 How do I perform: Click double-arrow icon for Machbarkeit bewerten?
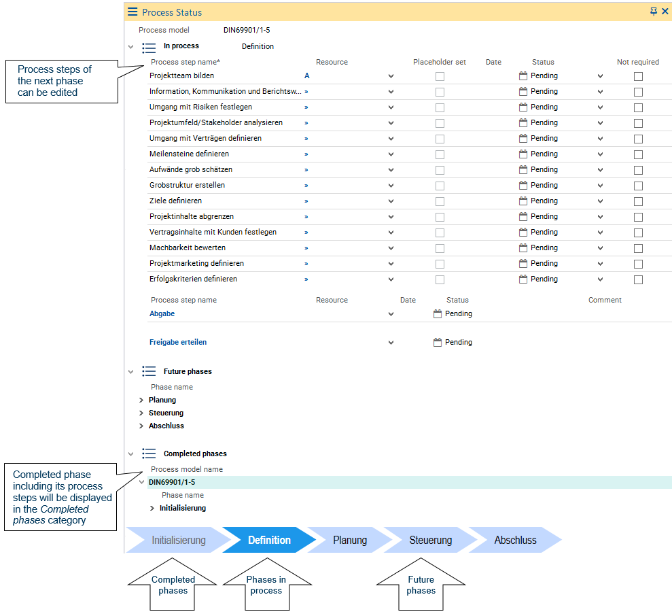[306, 248]
